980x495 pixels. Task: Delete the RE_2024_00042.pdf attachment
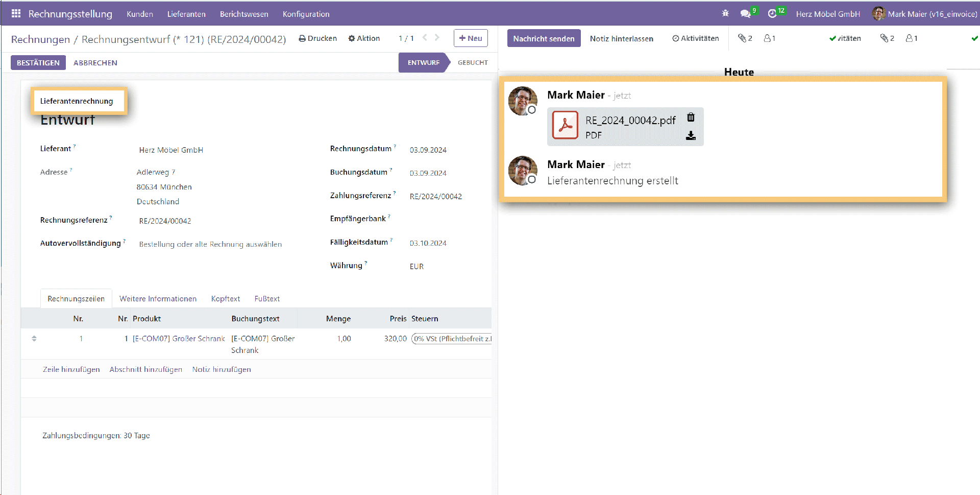691,117
